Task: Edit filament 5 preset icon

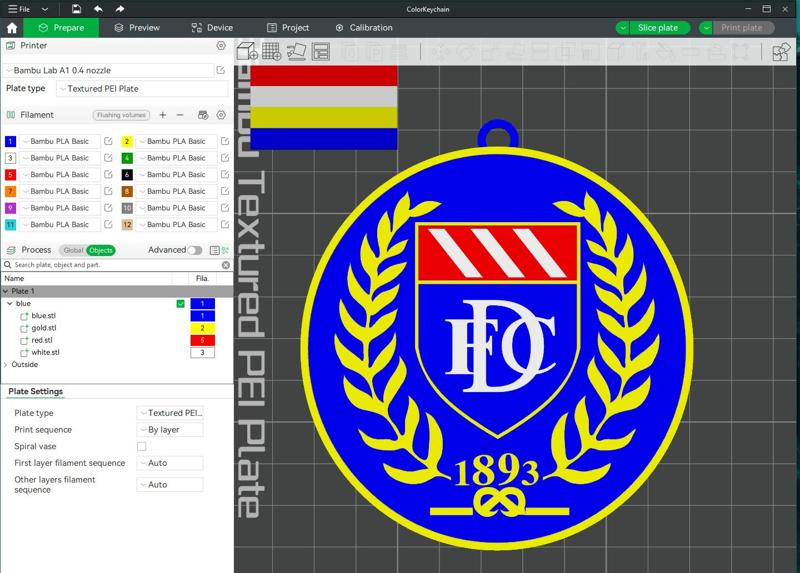Action: pyautogui.click(x=108, y=175)
